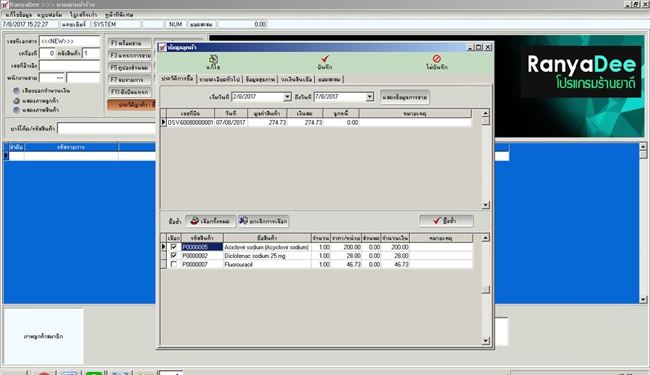Click the cancel-selection button with blue icon
The width and height of the screenshot is (650, 375).
(263, 221)
